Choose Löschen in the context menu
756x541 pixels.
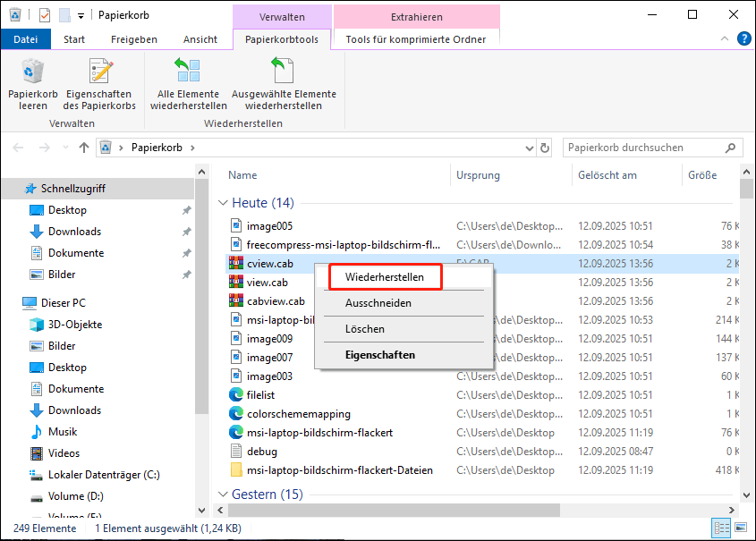pyautogui.click(x=404, y=329)
